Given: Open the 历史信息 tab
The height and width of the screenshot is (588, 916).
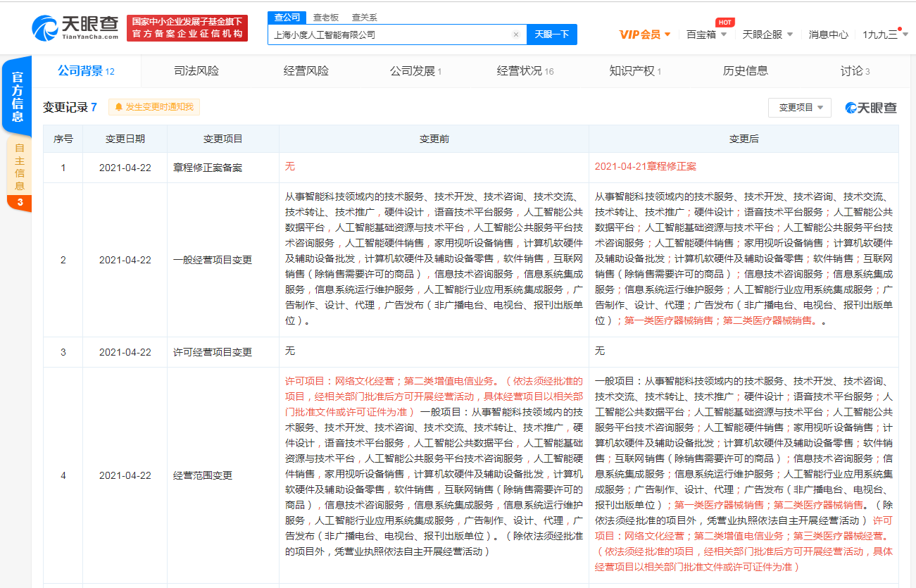Looking at the screenshot, I should tap(746, 70).
